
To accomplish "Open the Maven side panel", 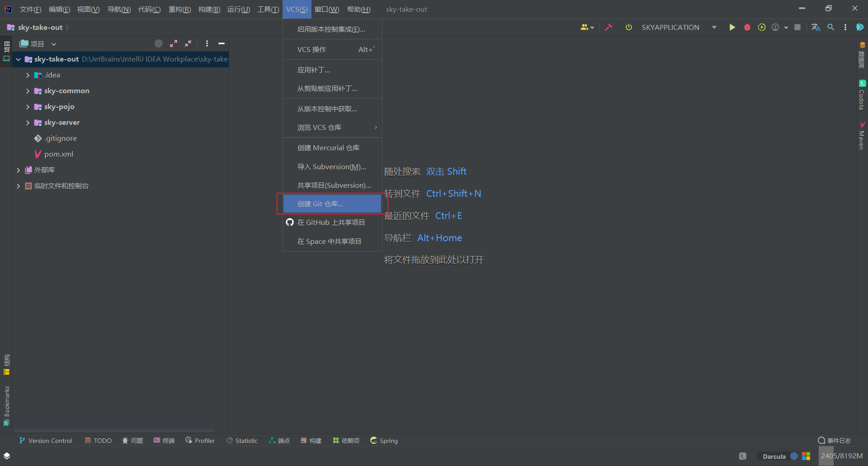I will click(862, 135).
